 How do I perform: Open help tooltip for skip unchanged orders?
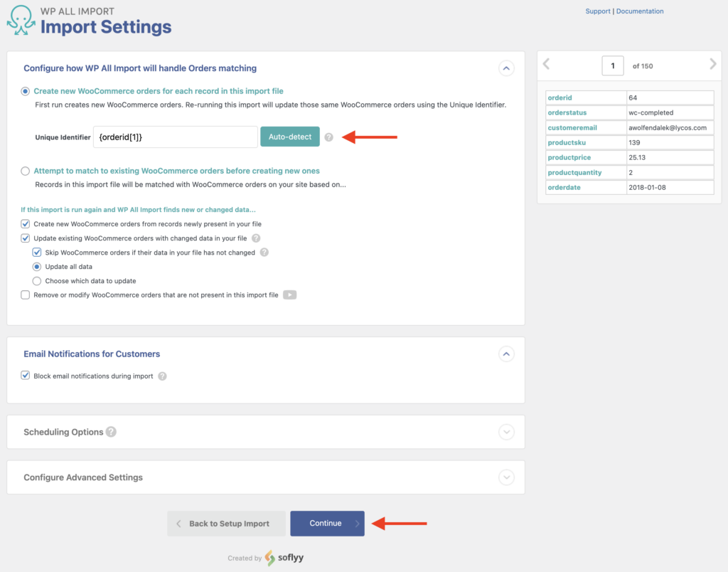click(x=264, y=252)
